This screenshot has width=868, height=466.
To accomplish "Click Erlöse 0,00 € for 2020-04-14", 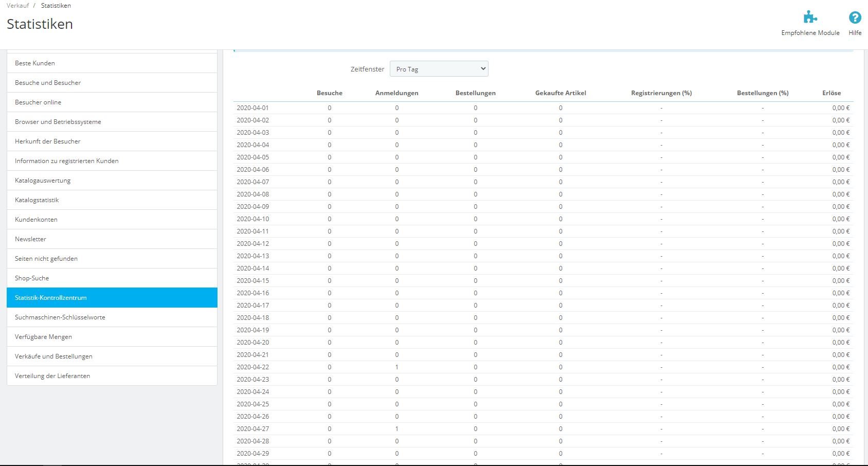I will (841, 268).
